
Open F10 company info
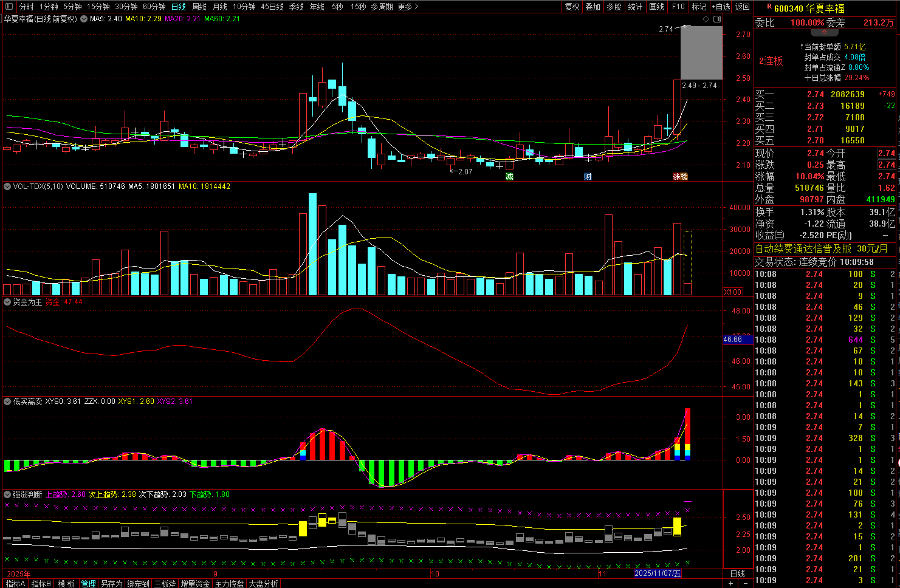point(678,7)
